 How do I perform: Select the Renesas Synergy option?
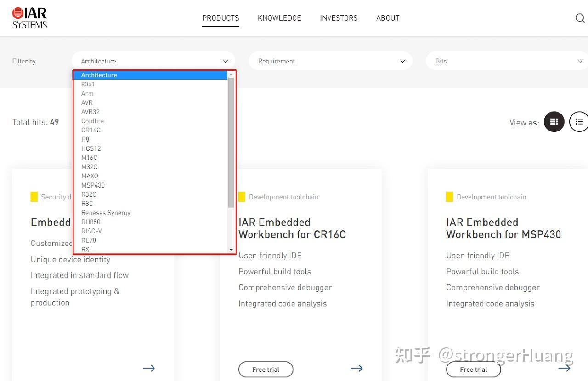(151, 213)
